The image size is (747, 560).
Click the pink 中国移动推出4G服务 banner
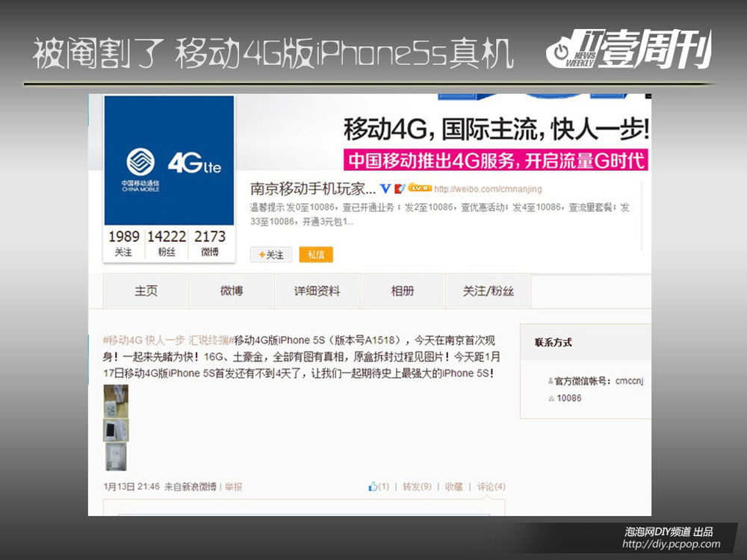click(496, 161)
